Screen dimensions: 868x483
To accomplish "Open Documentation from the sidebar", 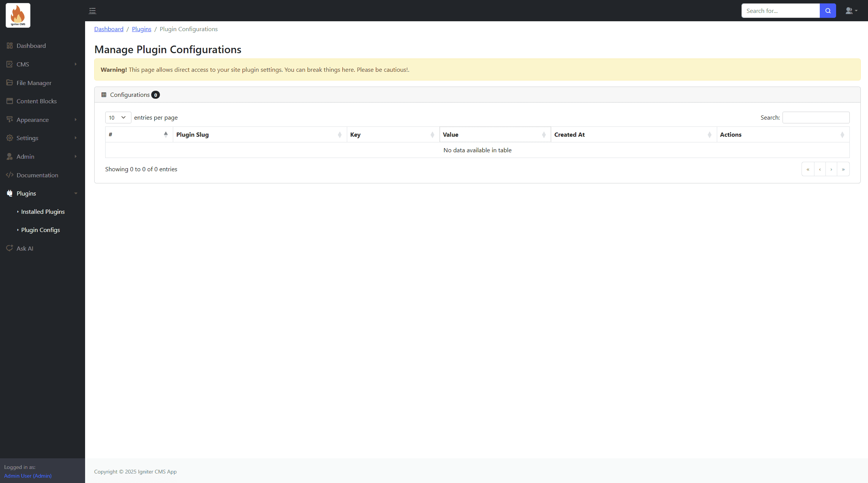I will [37, 175].
